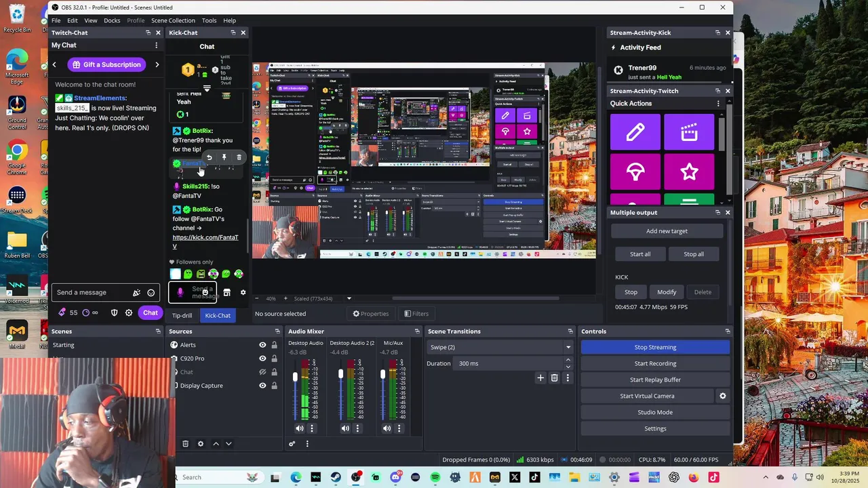Viewport: 868px width, 488px height.
Task: Click the star Quick Action tile
Action: (x=689, y=171)
